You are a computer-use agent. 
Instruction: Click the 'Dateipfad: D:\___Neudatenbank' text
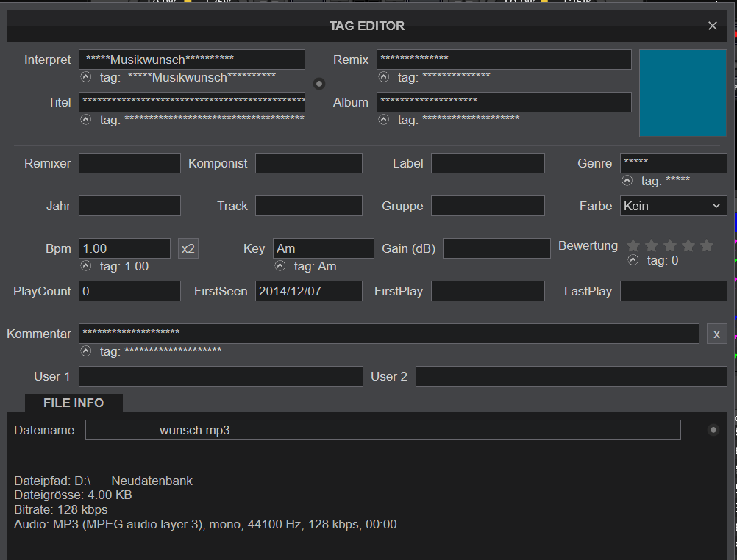tap(104, 481)
